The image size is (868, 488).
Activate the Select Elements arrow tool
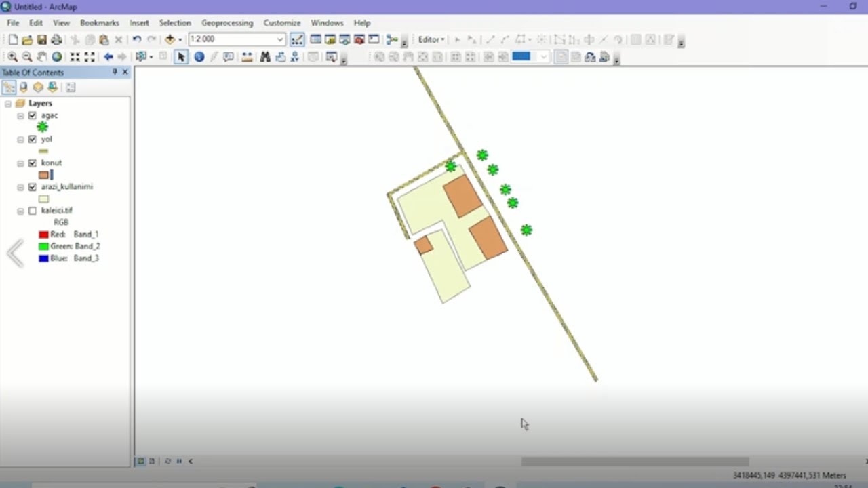tap(181, 57)
